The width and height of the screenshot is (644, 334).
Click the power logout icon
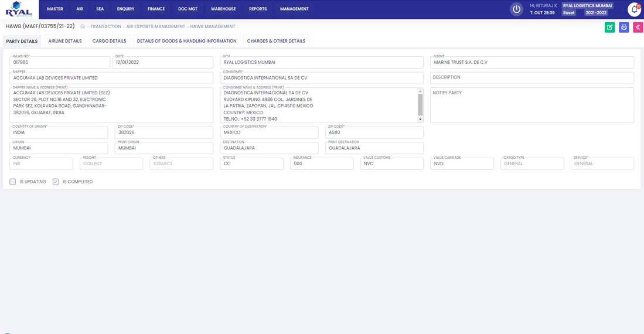(x=516, y=9)
